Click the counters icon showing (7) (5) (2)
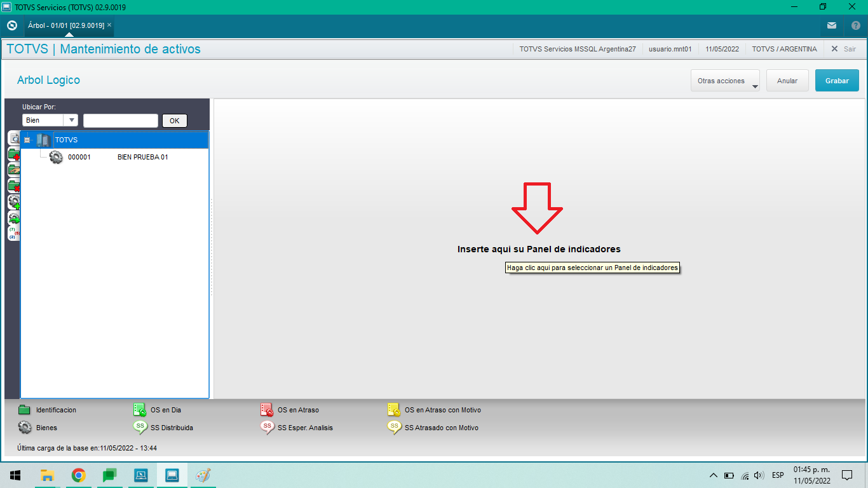 point(14,233)
